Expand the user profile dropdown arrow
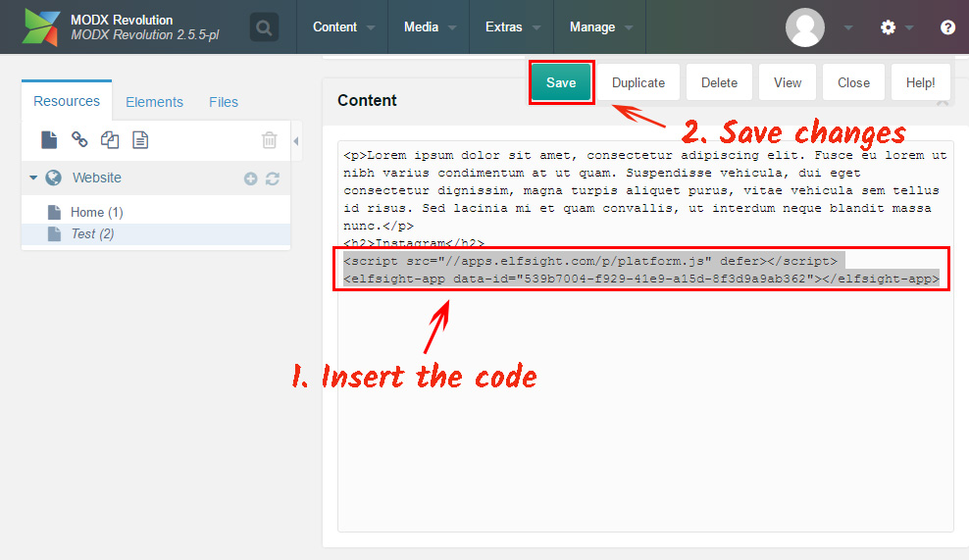This screenshot has width=969, height=560. [x=848, y=27]
